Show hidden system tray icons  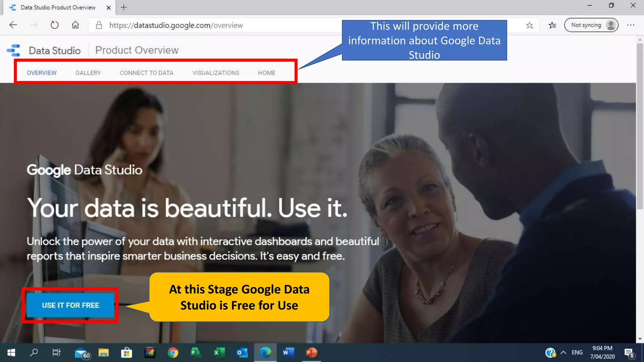[563, 353]
